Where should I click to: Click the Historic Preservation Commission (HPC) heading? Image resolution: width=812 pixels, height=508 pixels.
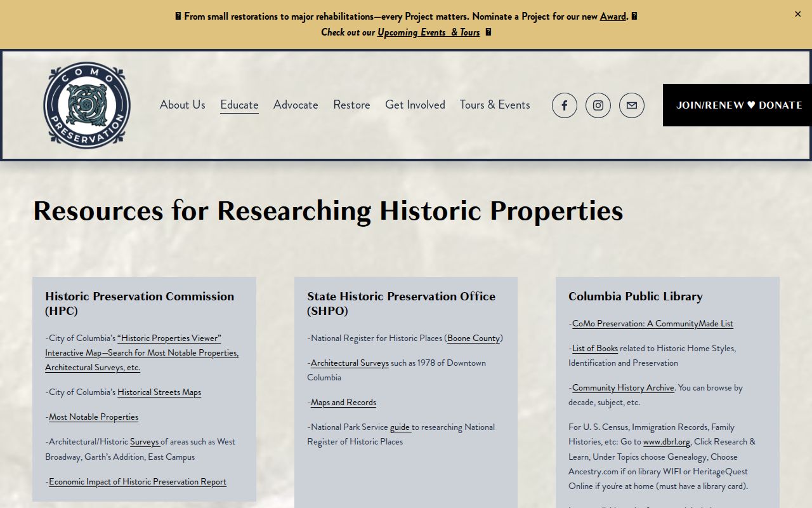[140, 304]
